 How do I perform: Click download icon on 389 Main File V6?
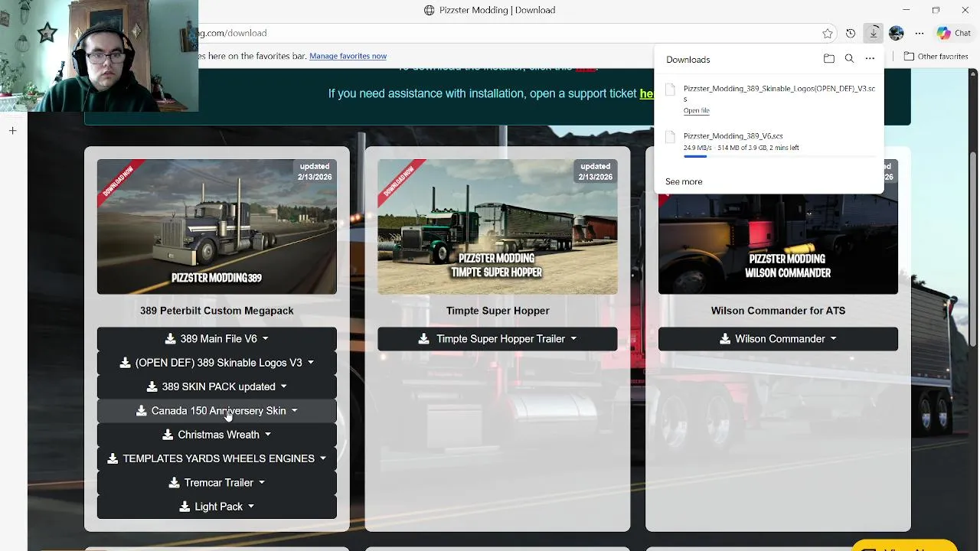coord(170,339)
